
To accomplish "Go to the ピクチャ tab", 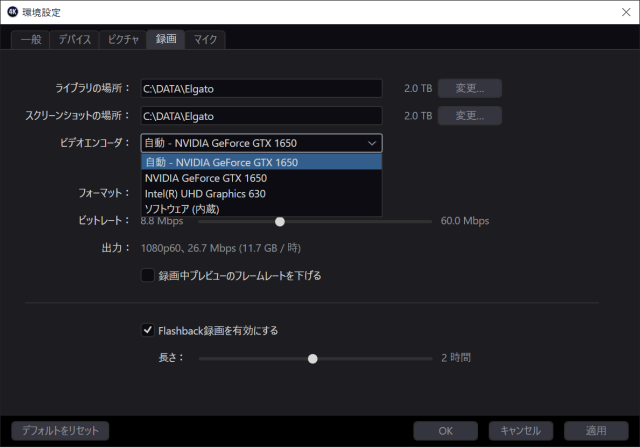I will pos(123,40).
